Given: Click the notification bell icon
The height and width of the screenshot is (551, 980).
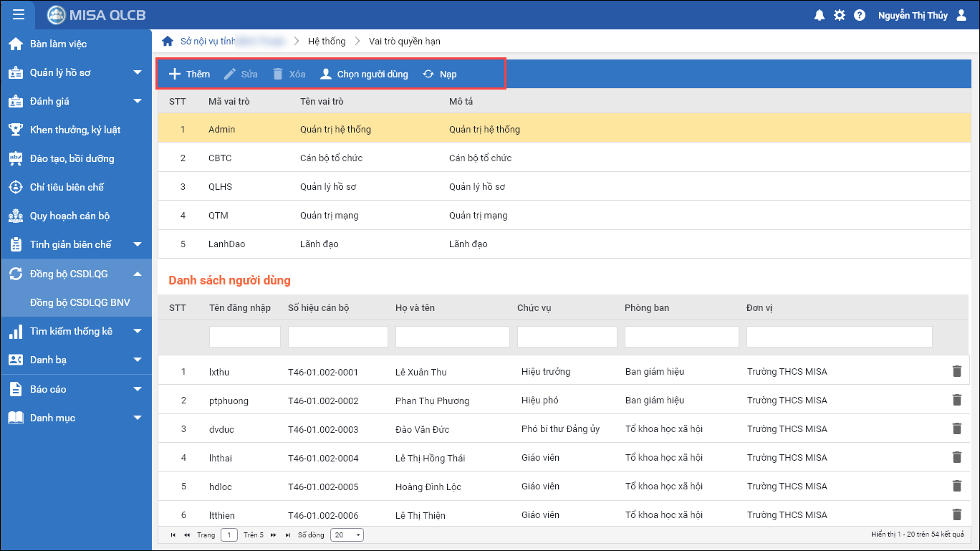Looking at the screenshot, I should click(x=820, y=15).
